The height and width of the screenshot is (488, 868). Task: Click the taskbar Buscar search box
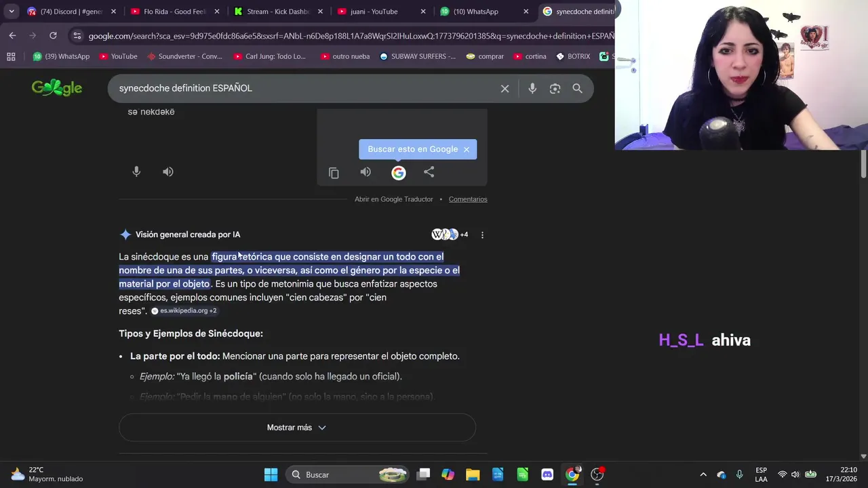click(x=347, y=474)
